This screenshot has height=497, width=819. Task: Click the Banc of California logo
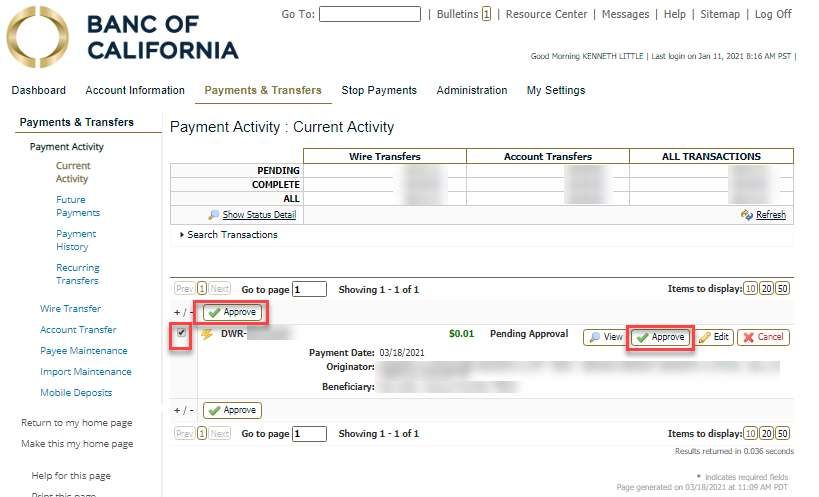pyautogui.click(x=123, y=37)
